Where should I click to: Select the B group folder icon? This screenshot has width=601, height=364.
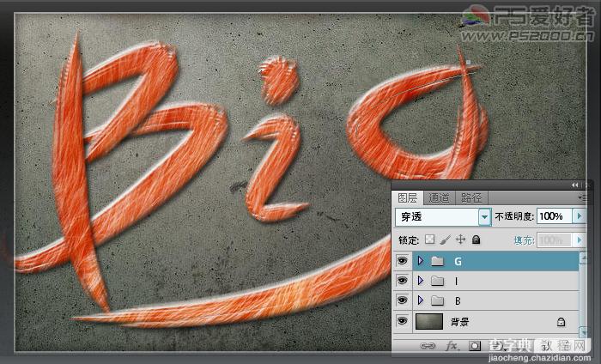click(437, 300)
